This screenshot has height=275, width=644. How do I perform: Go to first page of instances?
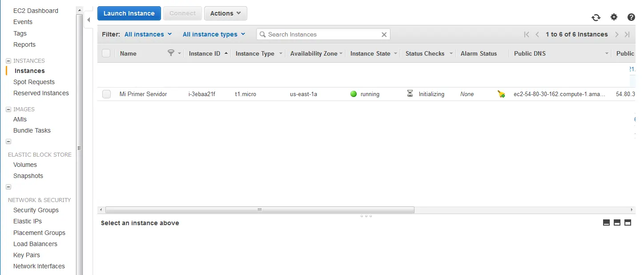(527, 34)
